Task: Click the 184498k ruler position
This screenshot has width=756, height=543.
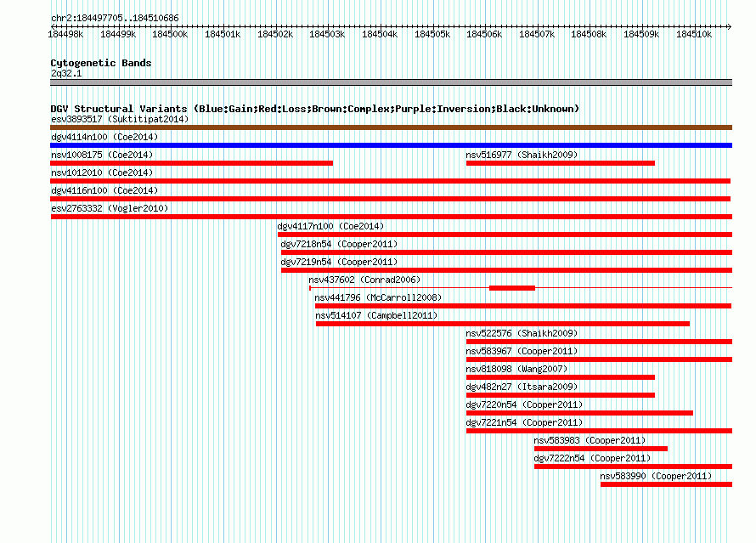Action: (65, 34)
